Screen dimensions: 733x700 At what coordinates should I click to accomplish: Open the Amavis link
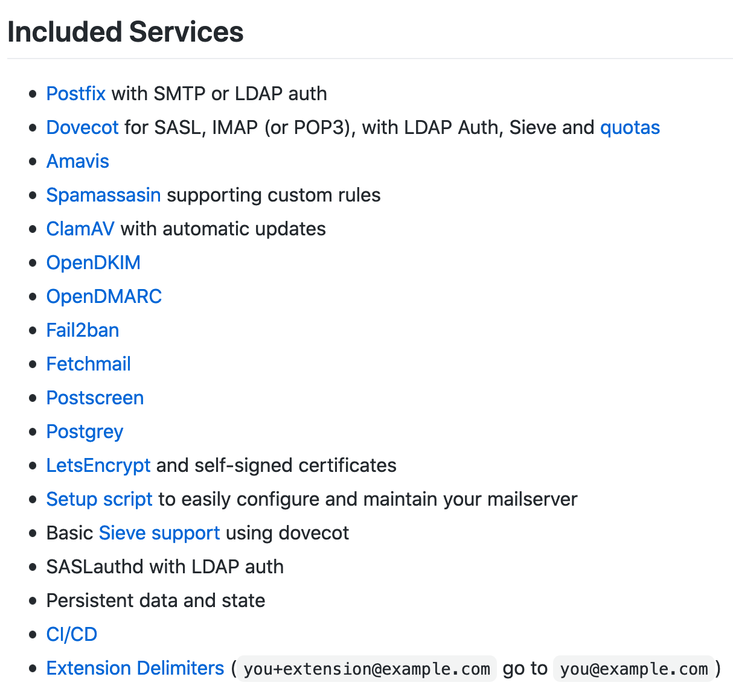78,161
